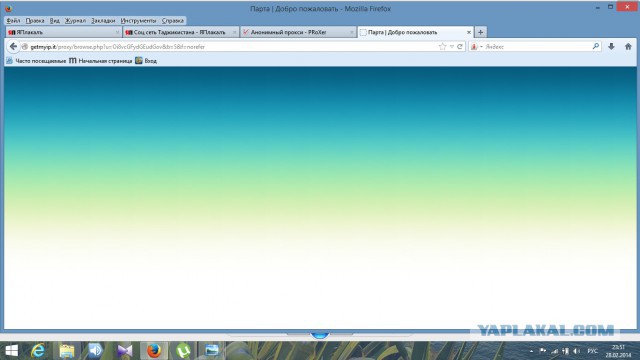Open the clock and date in the tray
The image size is (640, 360).
(x=618, y=351)
